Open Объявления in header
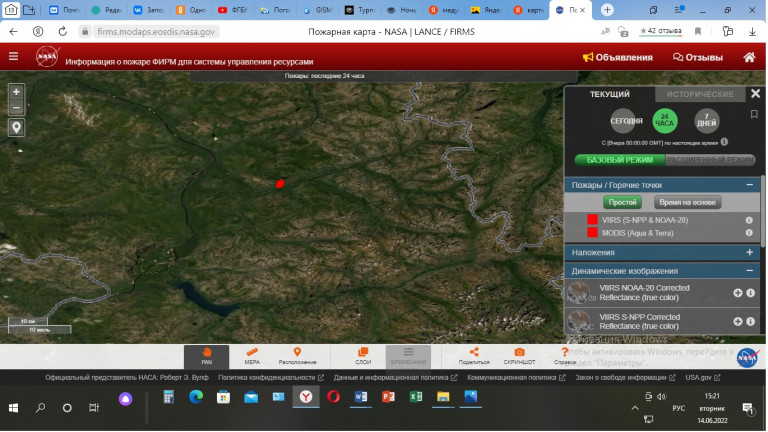This screenshot has height=432, width=768. click(x=618, y=57)
